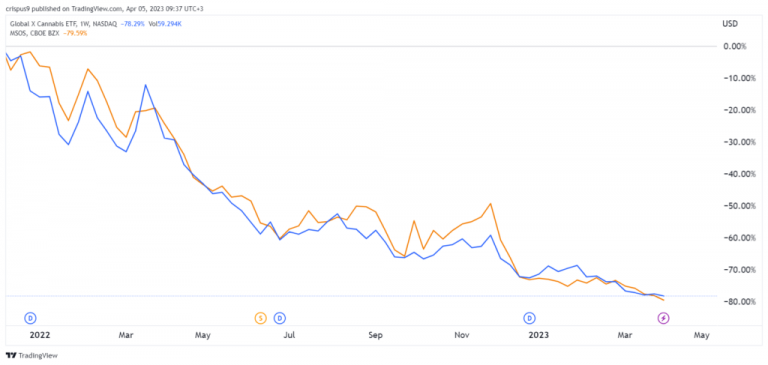Select the 2022 label on the time axis
Viewport: 768px width, 365px height.
(40, 336)
